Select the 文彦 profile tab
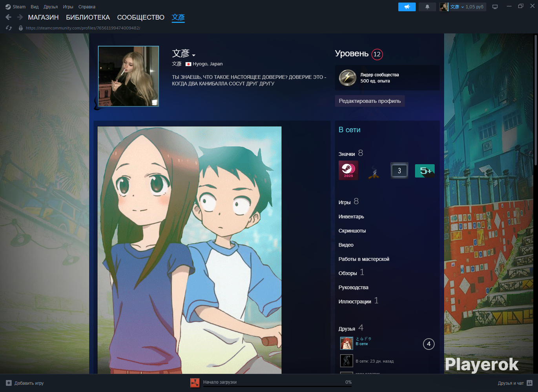The image size is (538, 392). [178, 17]
